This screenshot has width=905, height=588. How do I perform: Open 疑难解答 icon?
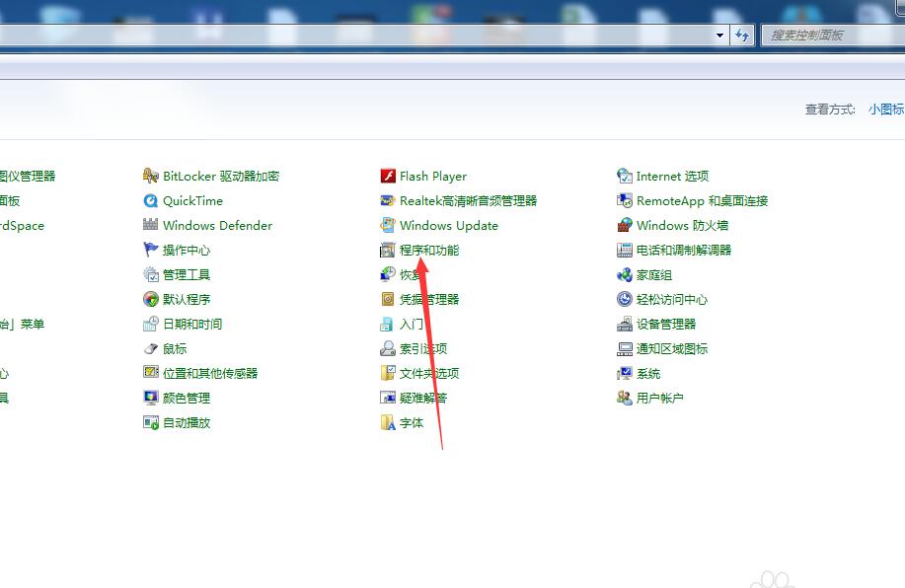[388, 398]
